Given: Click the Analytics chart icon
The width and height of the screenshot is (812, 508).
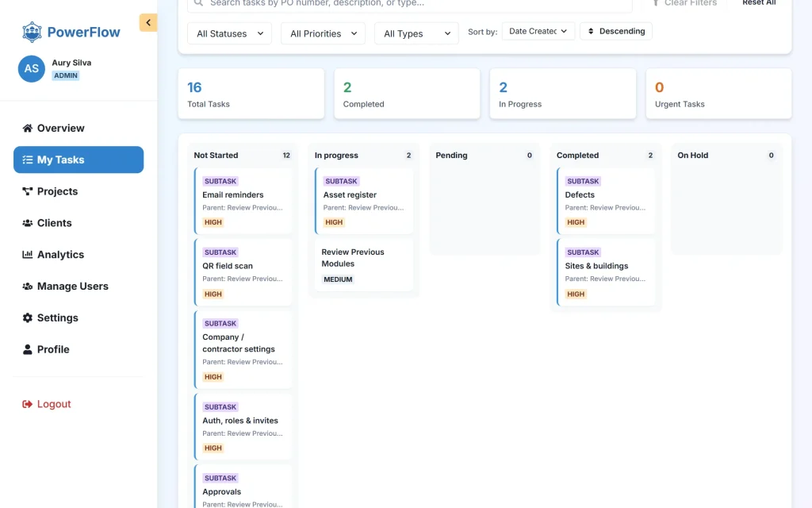Looking at the screenshot, I should (x=28, y=255).
